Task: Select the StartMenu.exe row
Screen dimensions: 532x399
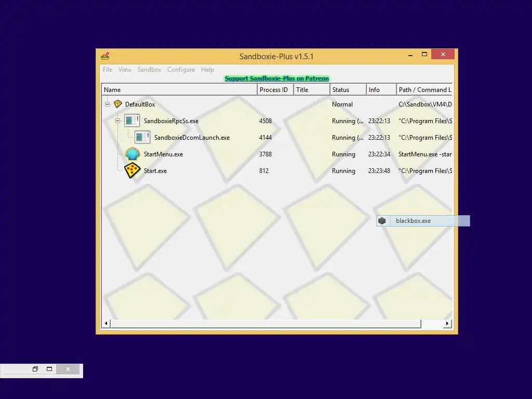Action: point(277,154)
